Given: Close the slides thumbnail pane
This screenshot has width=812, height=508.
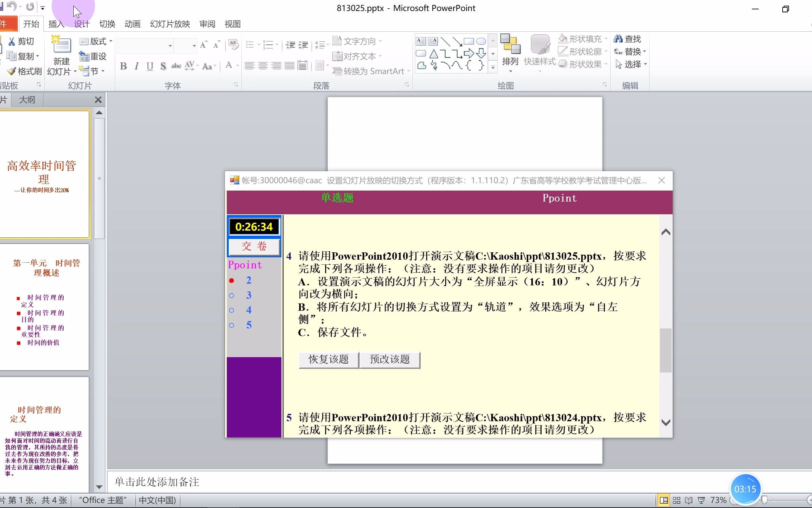Looking at the screenshot, I should [x=98, y=100].
